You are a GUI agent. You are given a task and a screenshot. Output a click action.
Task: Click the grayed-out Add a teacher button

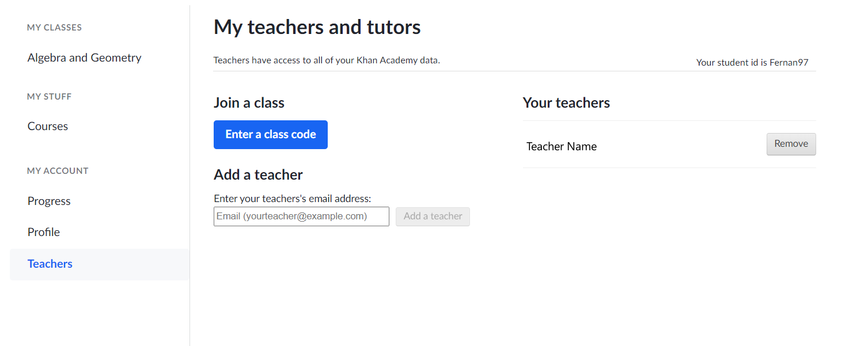(x=433, y=216)
